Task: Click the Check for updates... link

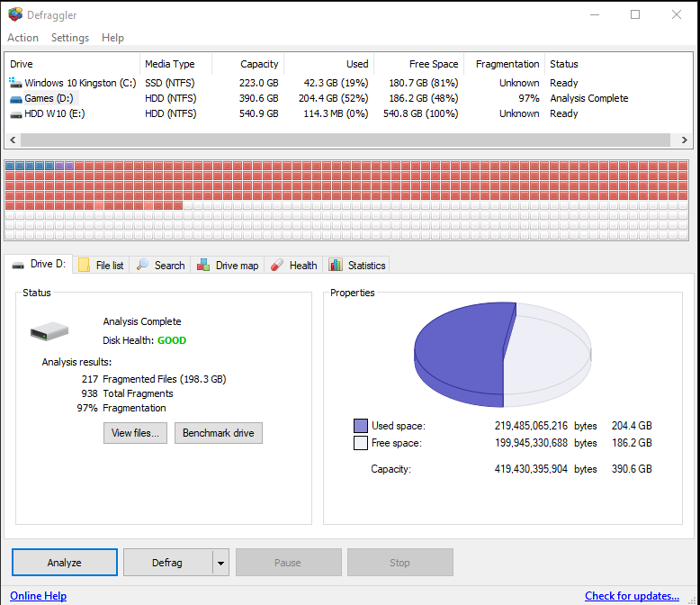Action: point(632,596)
